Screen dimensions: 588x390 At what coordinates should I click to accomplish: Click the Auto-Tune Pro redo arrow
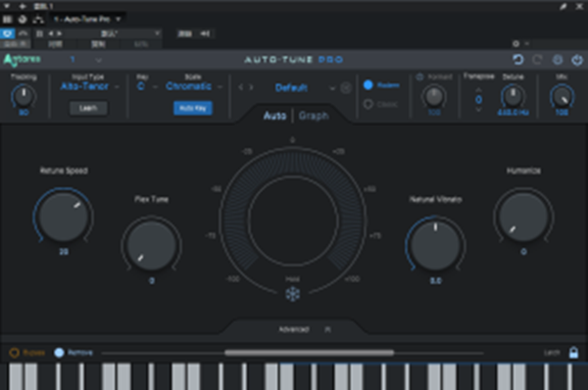(537, 59)
